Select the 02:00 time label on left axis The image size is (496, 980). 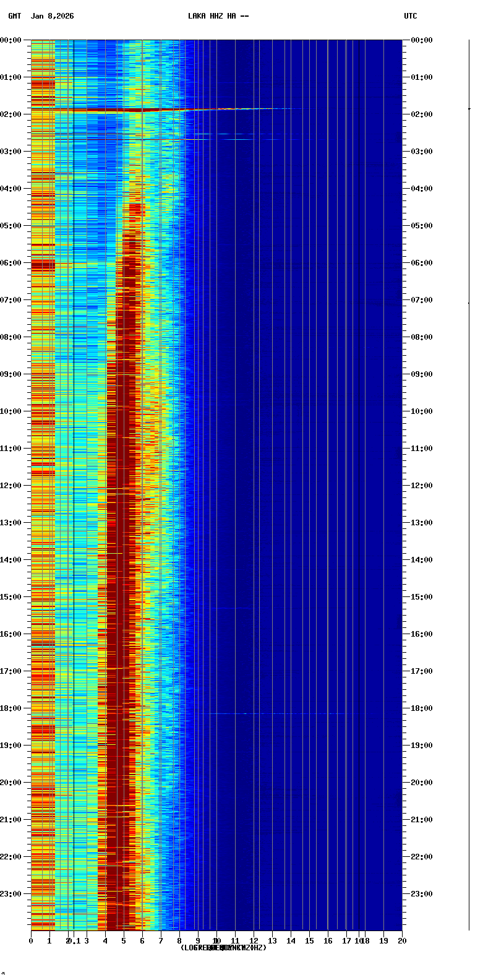point(11,114)
